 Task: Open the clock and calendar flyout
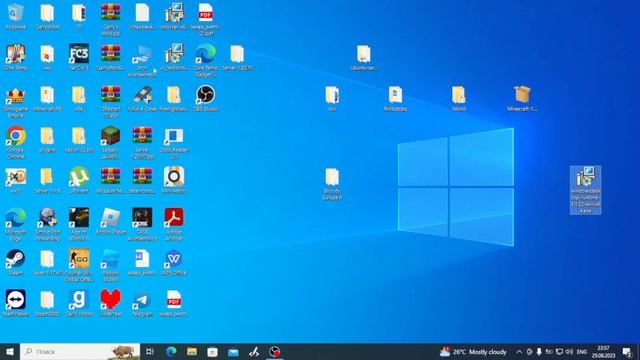point(604,352)
